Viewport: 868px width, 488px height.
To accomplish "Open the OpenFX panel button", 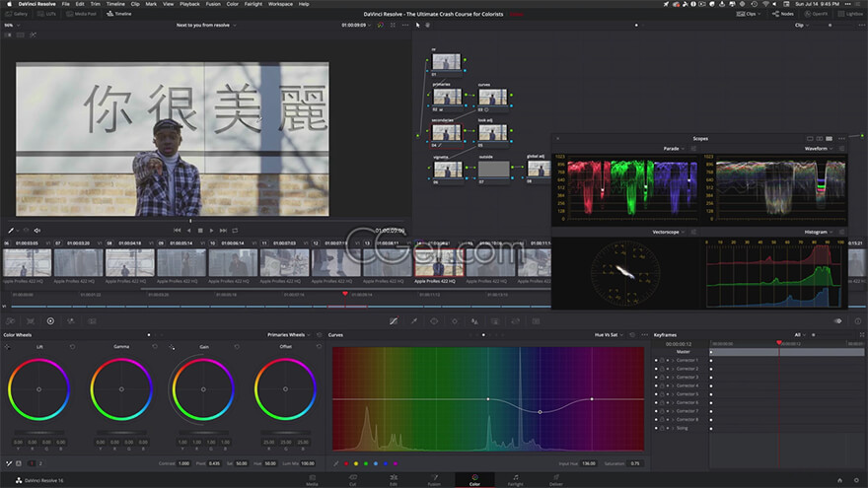I will 816,14.
